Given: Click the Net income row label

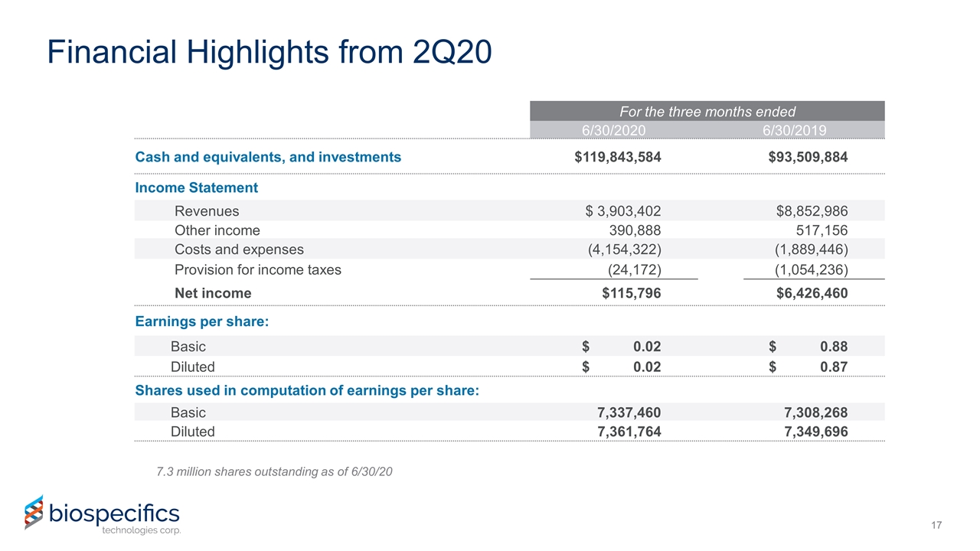Looking at the screenshot, I should coord(213,293).
